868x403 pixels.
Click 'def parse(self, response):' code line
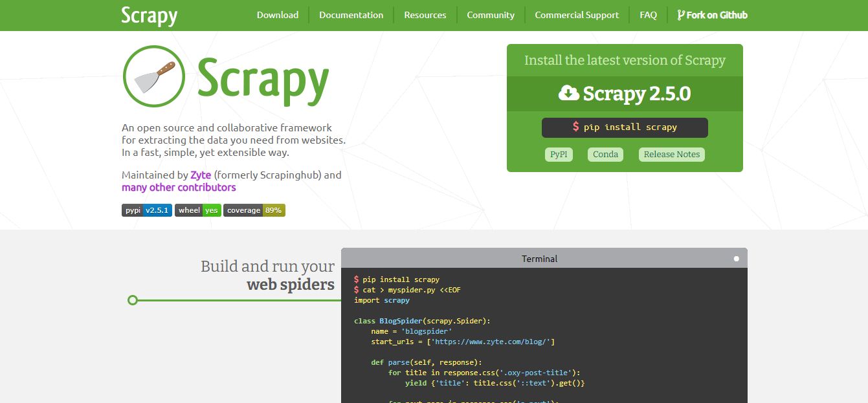pos(427,362)
